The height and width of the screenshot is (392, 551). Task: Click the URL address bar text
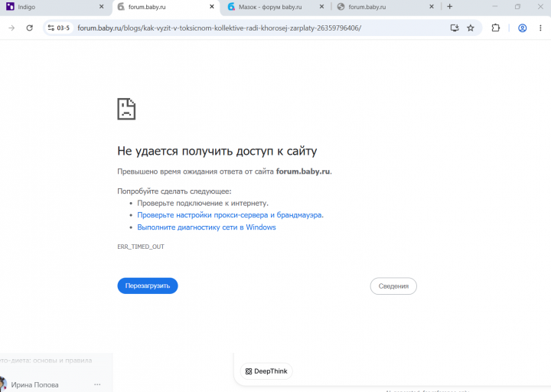click(220, 28)
